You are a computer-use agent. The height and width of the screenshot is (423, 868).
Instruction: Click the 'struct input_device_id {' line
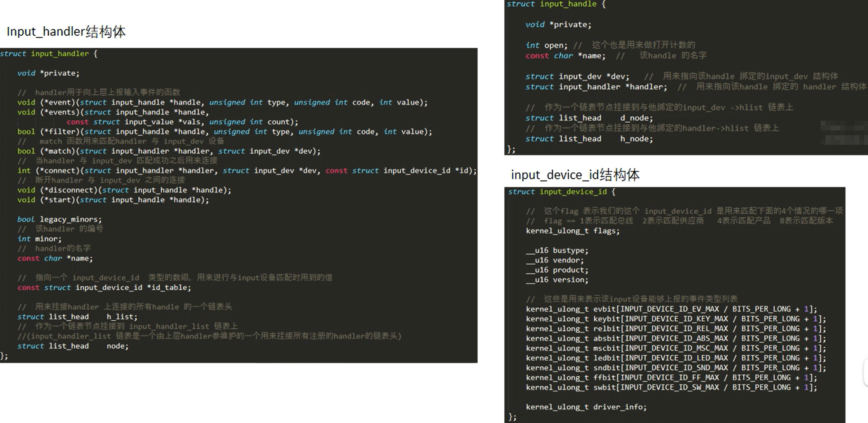562,192
